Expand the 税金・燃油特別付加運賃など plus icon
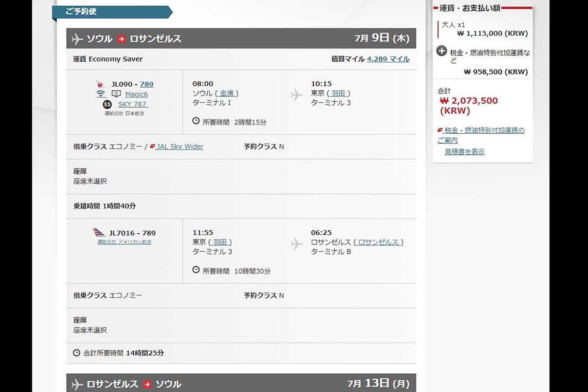The image size is (588, 392). (x=441, y=51)
